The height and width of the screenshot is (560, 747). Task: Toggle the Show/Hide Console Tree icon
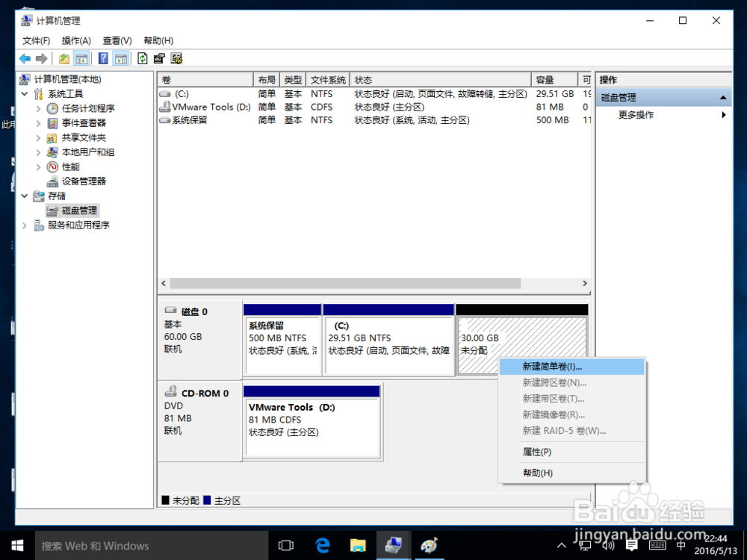click(81, 58)
